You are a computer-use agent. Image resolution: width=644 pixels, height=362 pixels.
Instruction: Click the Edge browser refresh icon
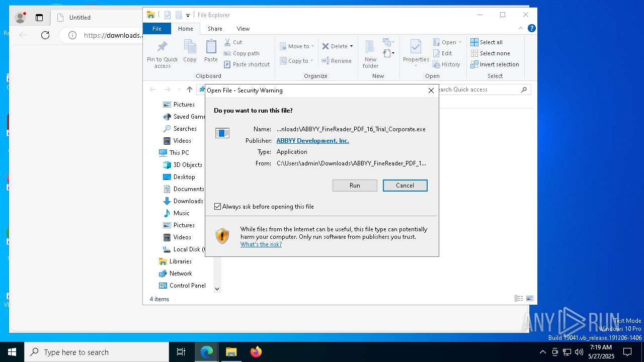tap(45, 35)
